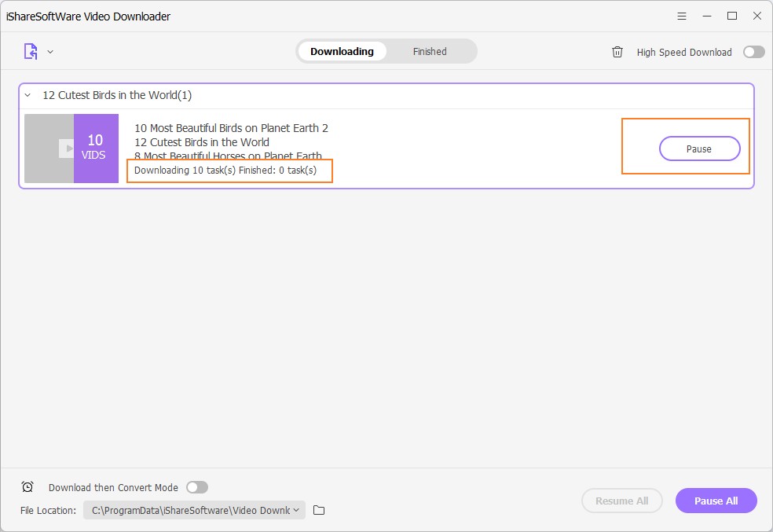The height and width of the screenshot is (532, 773).
Task: Click the 10 VIDS playlist thumbnail
Action: (x=71, y=149)
